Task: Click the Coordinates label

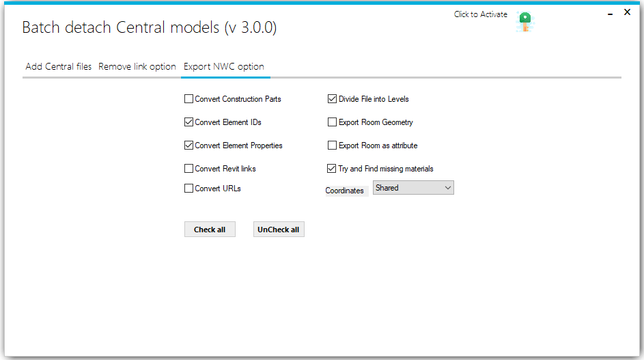Action: pos(345,191)
